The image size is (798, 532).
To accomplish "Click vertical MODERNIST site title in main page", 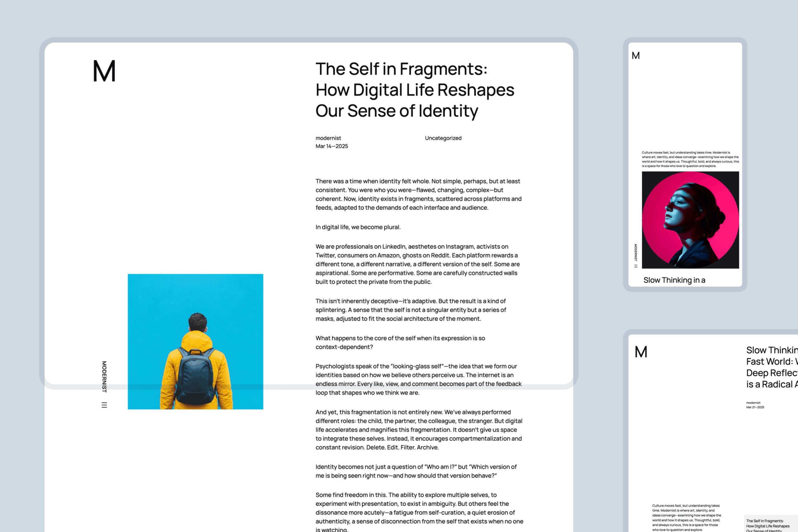I will pyautogui.click(x=104, y=376).
